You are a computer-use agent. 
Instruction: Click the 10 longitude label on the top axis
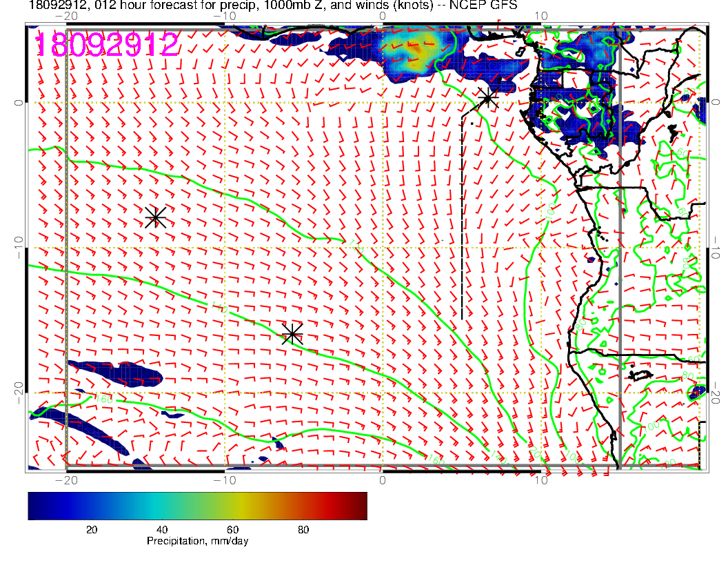(541, 15)
